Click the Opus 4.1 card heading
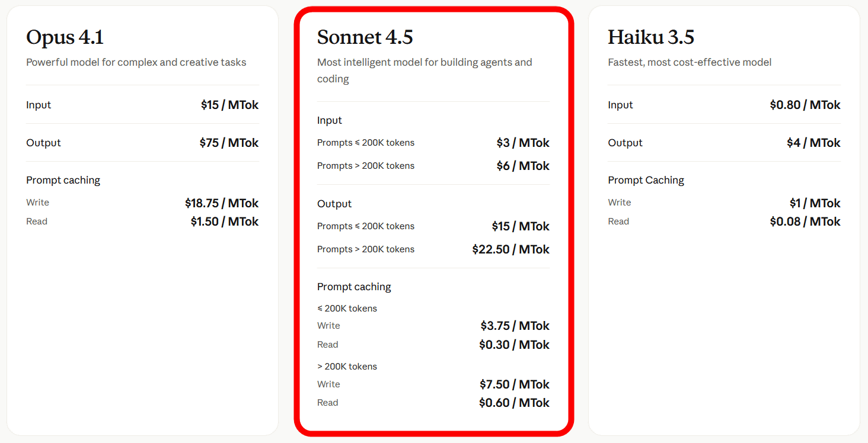Image resolution: width=868 pixels, height=443 pixels. (x=65, y=37)
